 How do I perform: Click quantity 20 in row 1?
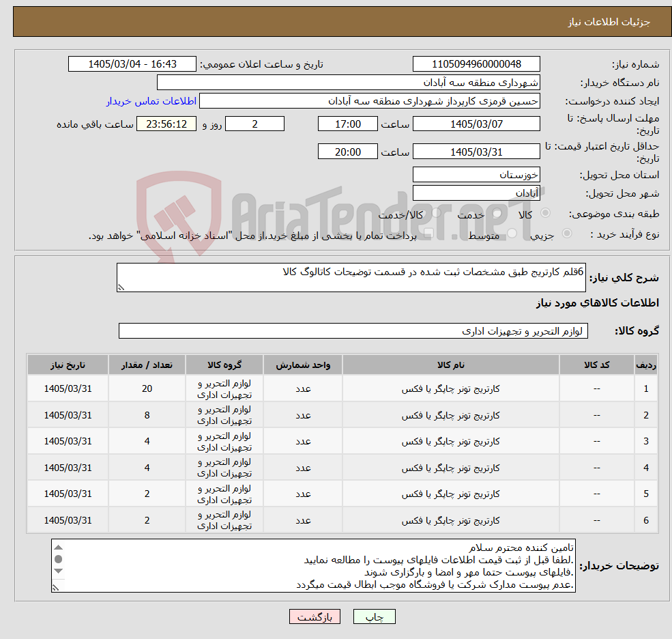[147, 388]
